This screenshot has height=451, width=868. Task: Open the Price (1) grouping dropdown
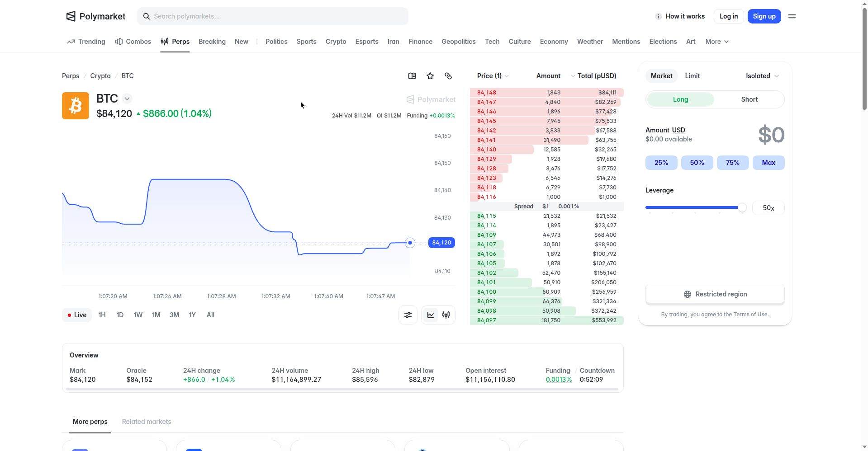point(493,76)
